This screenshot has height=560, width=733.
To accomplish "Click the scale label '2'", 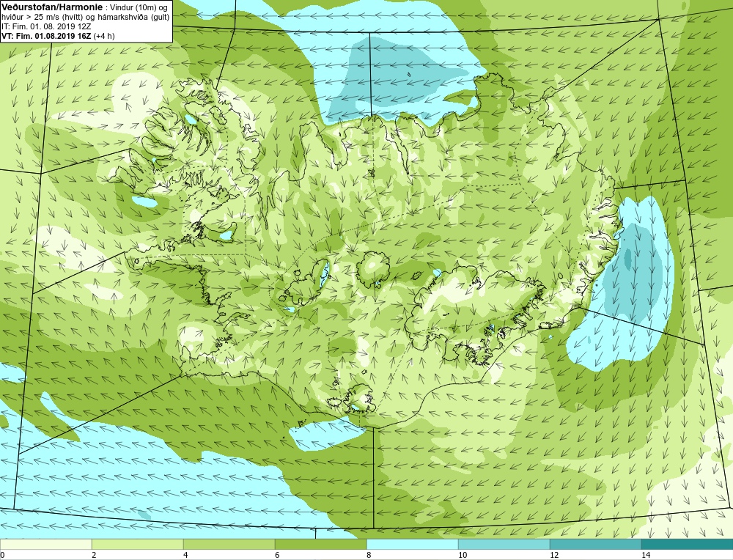I will 94,555.
